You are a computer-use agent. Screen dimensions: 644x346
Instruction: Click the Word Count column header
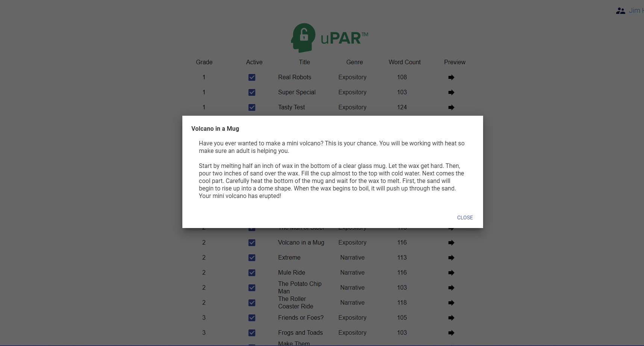click(405, 62)
